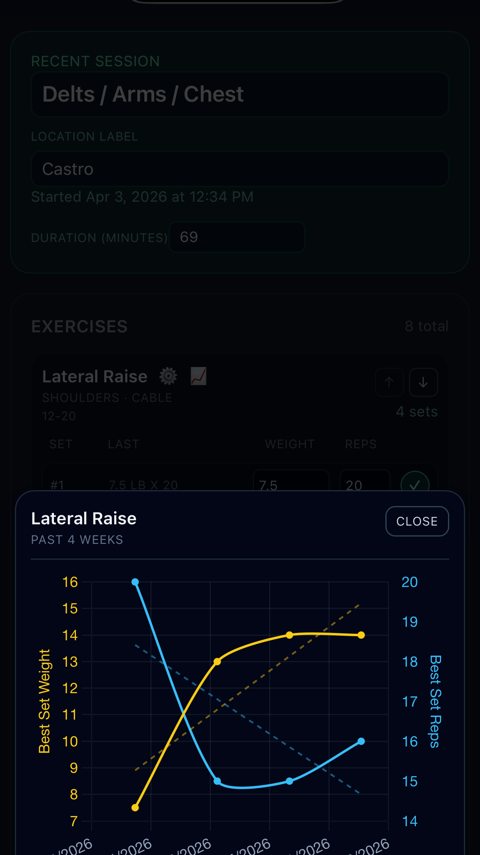Open Lateral Raise settings gear icon
Viewport: 480px width, 855px height.
[x=168, y=376]
